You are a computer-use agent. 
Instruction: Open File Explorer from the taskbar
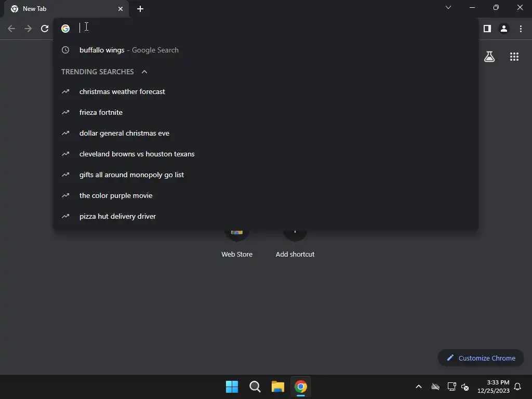278,387
